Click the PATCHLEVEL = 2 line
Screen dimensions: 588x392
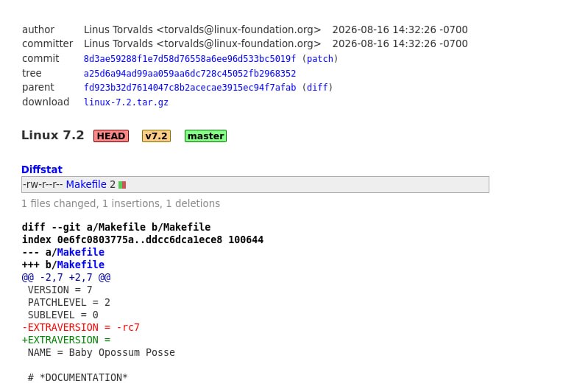pyautogui.click(x=69, y=302)
